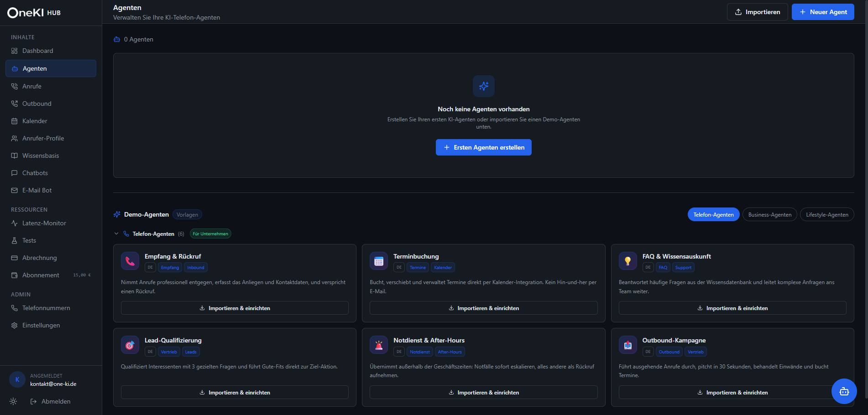Open Chatbots in the sidebar
Image resolution: width=868 pixels, height=415 pixels.
(51, 173)
